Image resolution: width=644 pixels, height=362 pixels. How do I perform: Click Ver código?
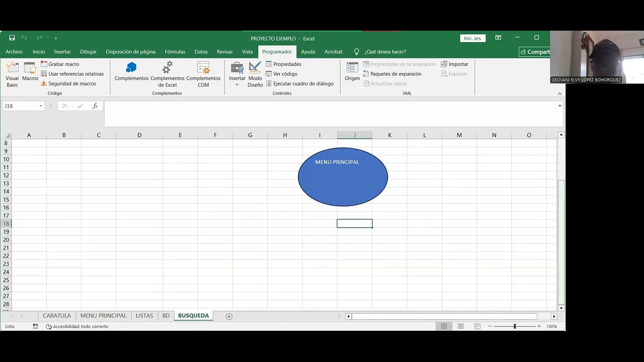pyautogui.click(x=281, y=74)
